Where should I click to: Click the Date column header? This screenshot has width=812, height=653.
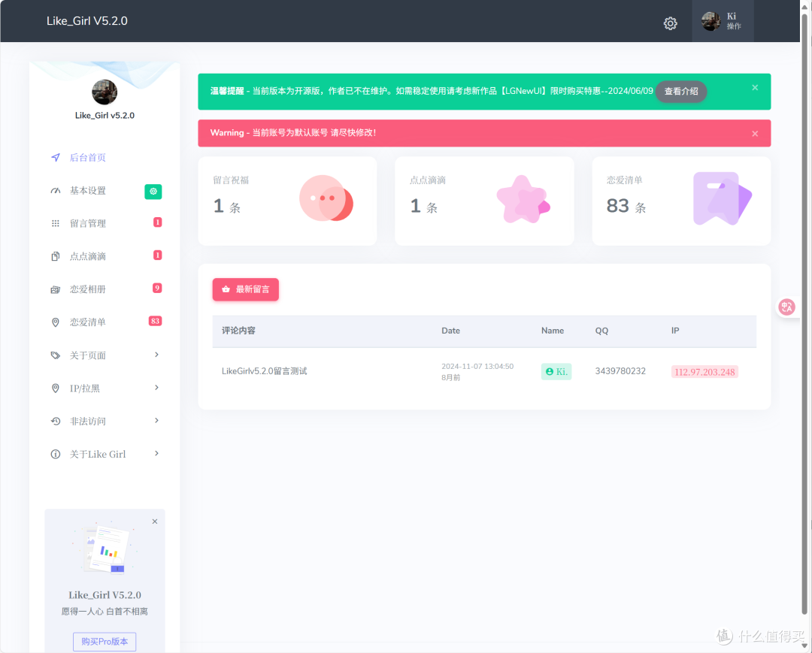click(x=450, y=331)
